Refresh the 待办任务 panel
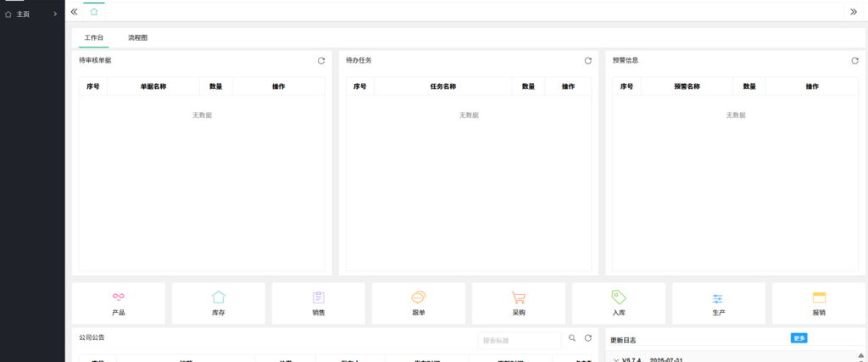868x362 pixels. [588, 61]
